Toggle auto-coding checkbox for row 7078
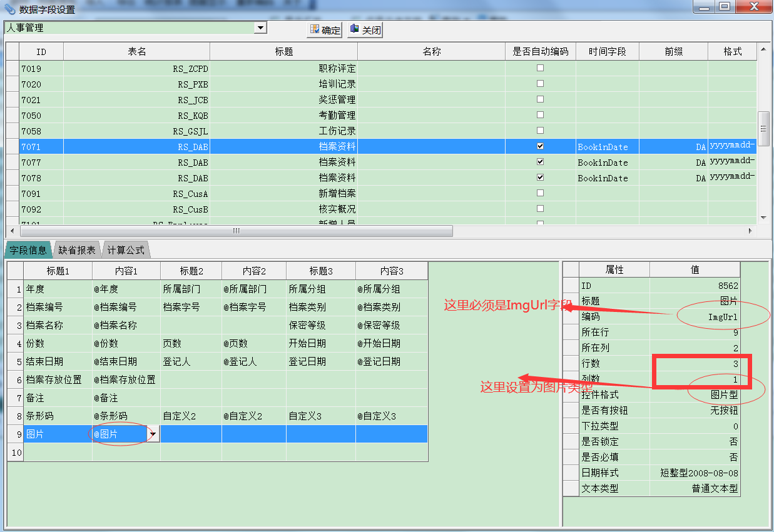Viewport: 774px width, 532px height. [540, 178]
